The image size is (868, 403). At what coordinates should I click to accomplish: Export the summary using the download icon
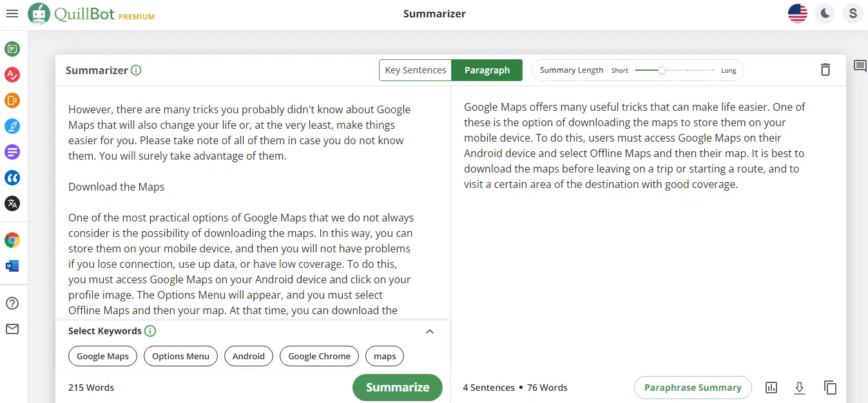point(799,387)
